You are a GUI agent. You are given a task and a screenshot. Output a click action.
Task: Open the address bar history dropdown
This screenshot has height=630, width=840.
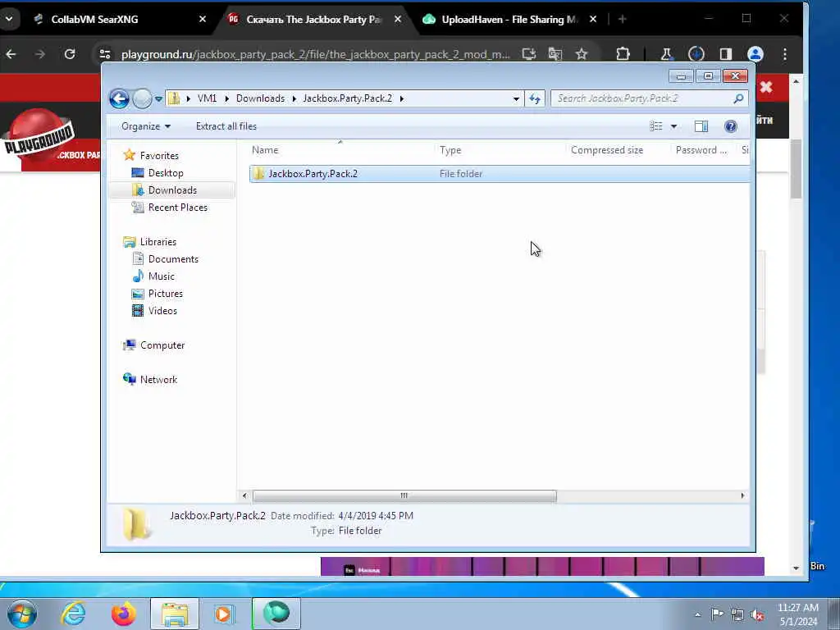[x=516, y=98]
